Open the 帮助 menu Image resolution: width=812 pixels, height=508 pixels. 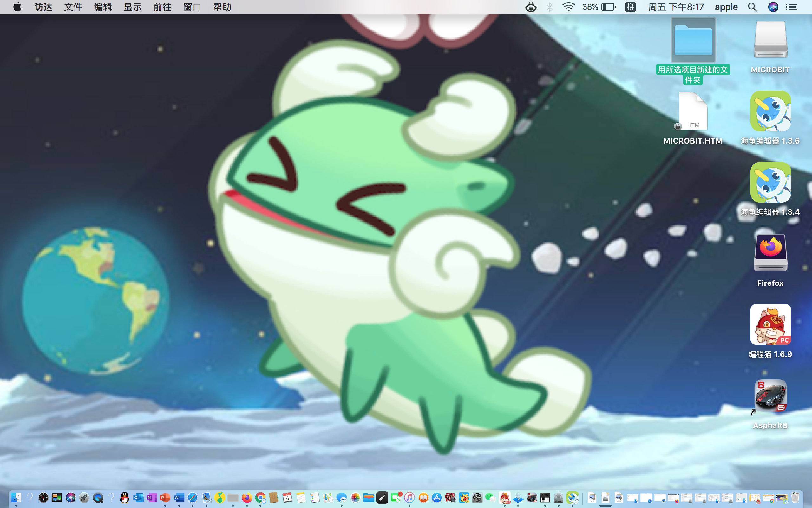(222, 7)
